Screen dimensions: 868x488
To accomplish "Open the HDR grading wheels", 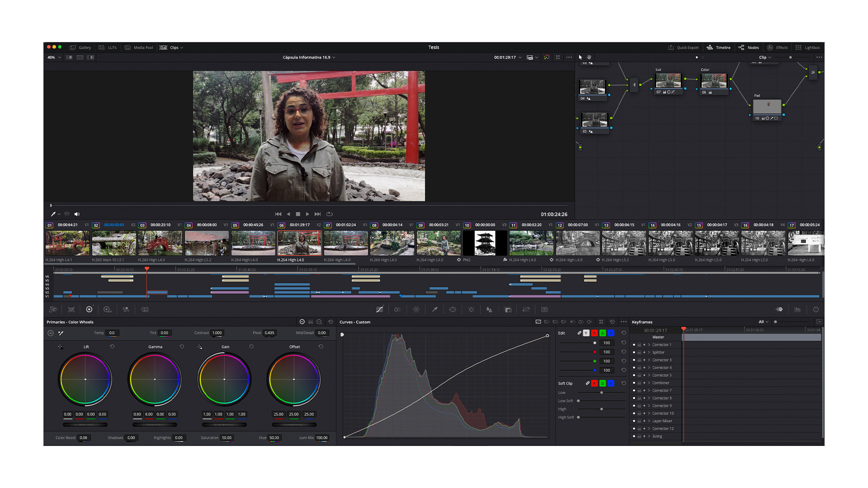I will [x=107, y=310].
